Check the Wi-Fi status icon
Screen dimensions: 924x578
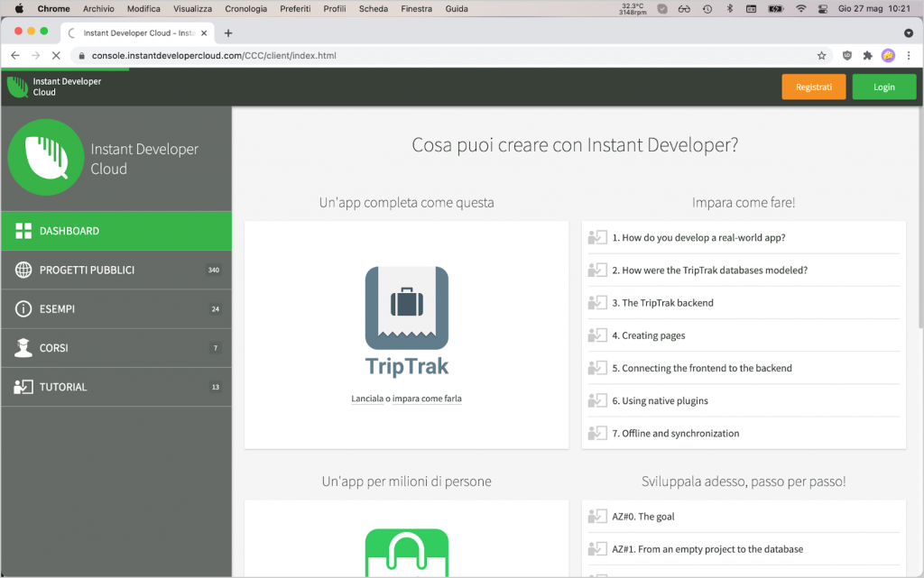click(x=800, y=9)
